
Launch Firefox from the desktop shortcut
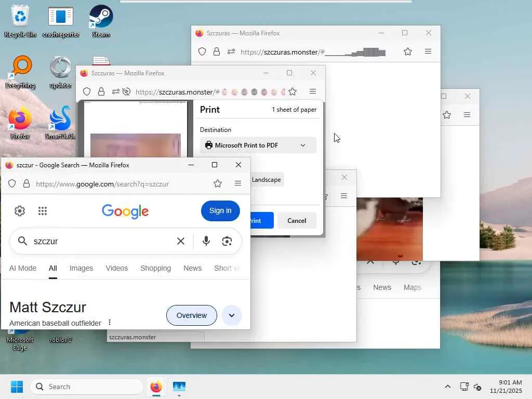[20, 123]
